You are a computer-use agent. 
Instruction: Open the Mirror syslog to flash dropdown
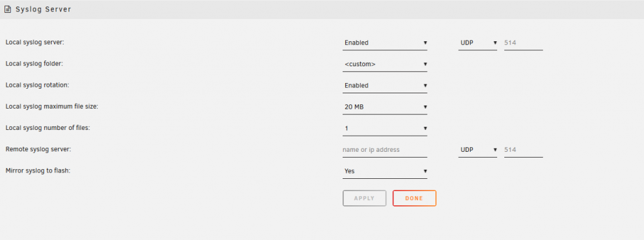385,171
